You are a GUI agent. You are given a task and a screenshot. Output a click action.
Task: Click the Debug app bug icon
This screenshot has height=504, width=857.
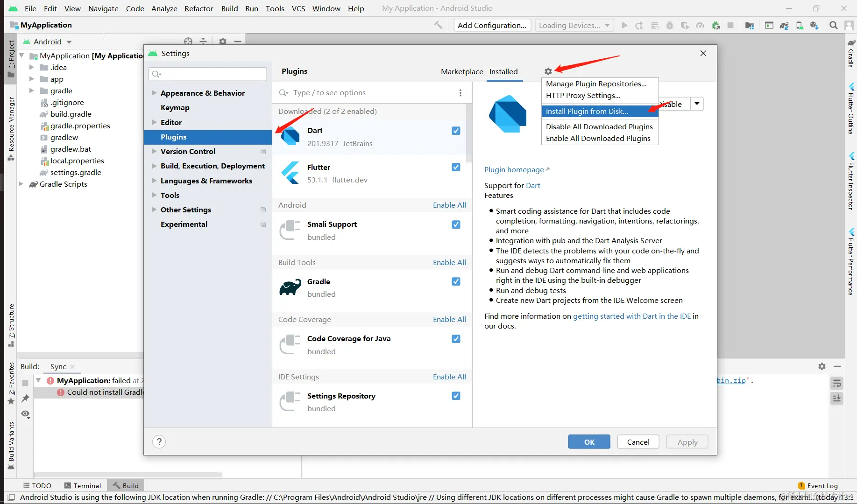pyautogui.click(x=670, y=25)
